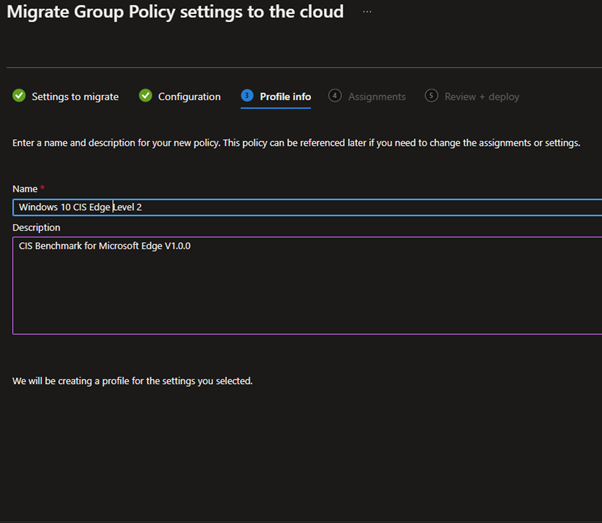
Task: Return to the Configuration step
Action: pyautogui.click(x=189, y=97)
